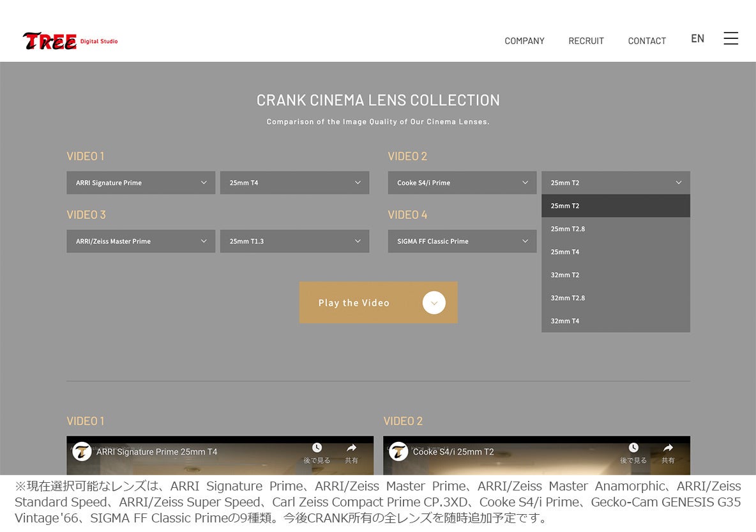Select 32mm T2.8 option
This screenshot has width=756, height=532.
616,298
